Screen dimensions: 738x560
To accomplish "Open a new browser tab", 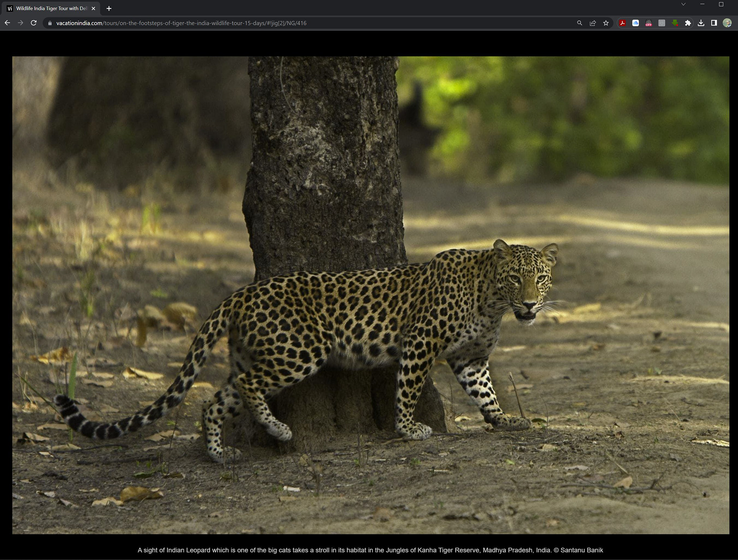I will (x=109, y=8).
